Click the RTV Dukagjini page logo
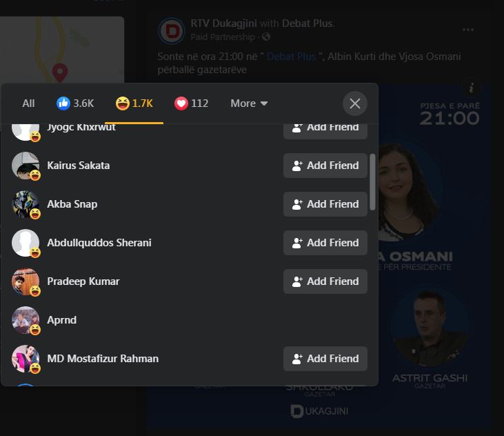This screenshot has width=504, height=436. pyautogui.click(x=171, y=30)
